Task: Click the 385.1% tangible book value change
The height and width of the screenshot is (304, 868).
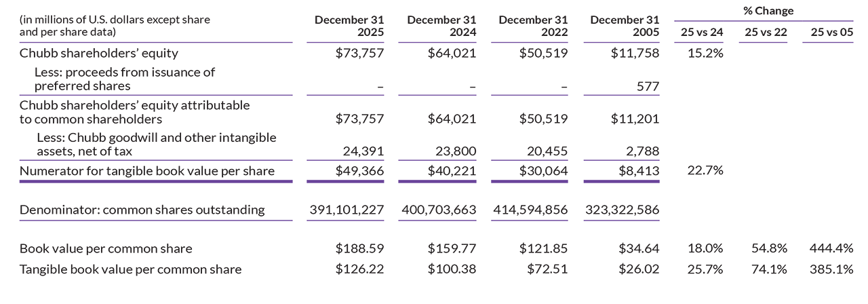Action: pyautogui.click(x=831, y=269)
